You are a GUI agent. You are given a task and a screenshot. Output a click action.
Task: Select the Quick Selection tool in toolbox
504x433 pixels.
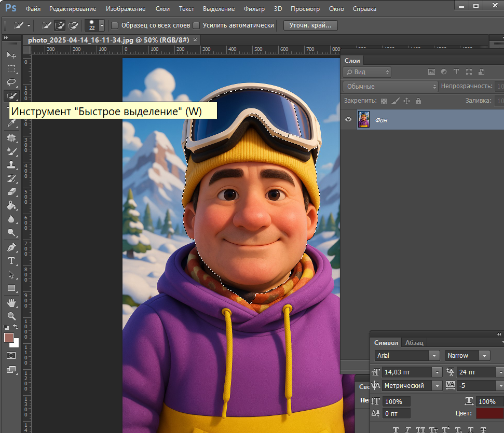coord(11,96)
